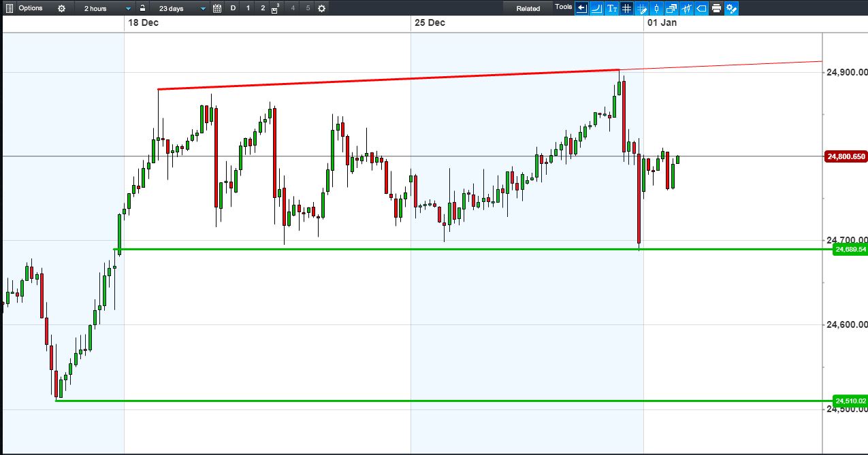The image size is (868, 455).
Task: Select the text annotation tool
Action: [x=611, y=8]
